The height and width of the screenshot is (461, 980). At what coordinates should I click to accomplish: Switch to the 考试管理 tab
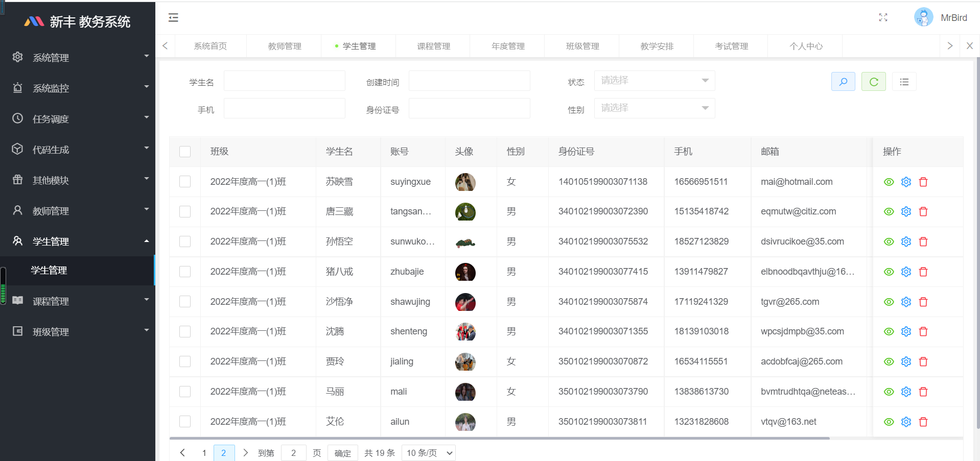click(x=731, y=46)
